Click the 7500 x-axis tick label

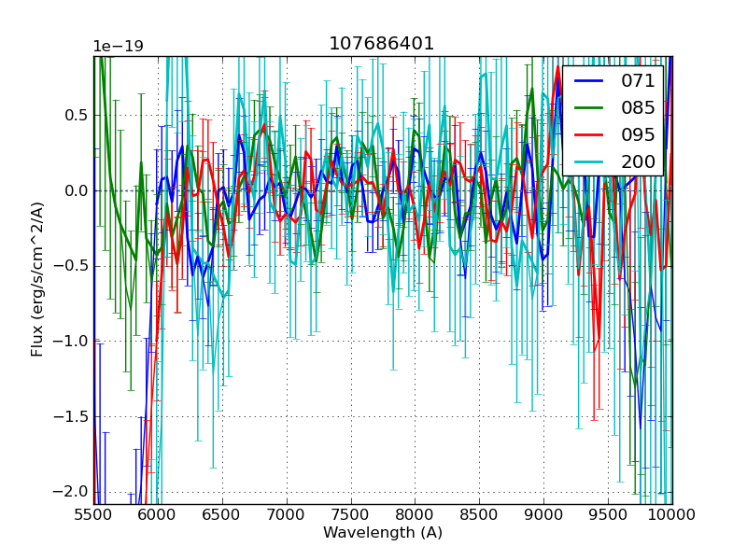tap(351, 513)
